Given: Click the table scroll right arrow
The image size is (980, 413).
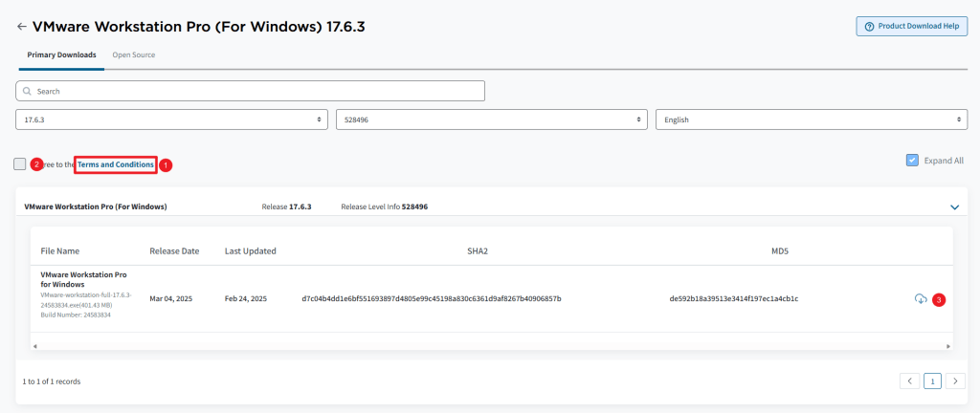Looking at the screenshot, I should 948,346.
